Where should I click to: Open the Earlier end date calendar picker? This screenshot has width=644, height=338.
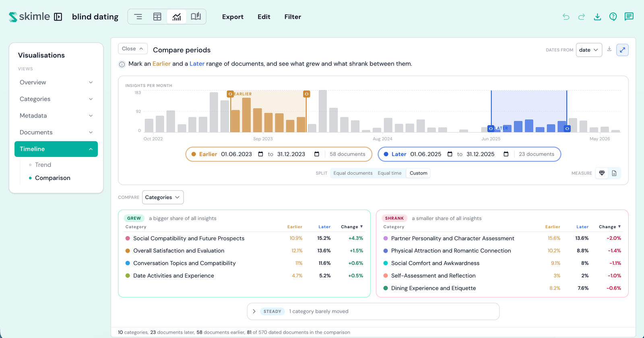[317, 154]
